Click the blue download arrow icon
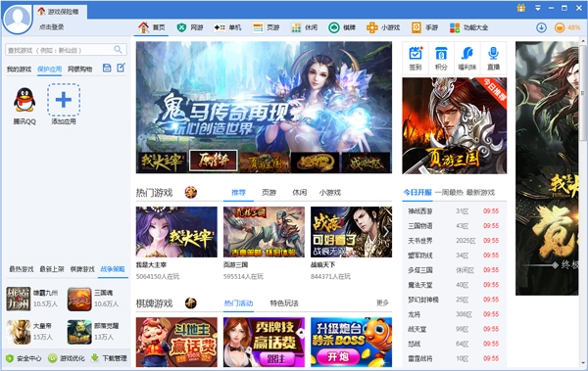The height and width of the screenshot is (371, 588). (541, 27)
